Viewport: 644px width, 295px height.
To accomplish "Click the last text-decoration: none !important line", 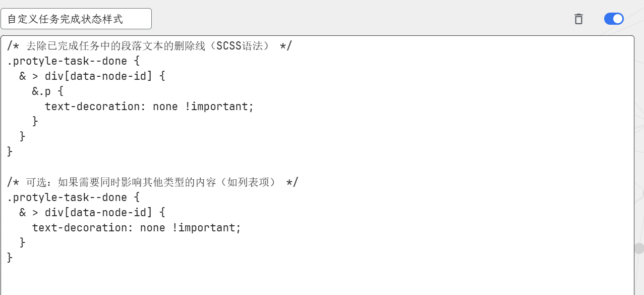I will [136, 228].
